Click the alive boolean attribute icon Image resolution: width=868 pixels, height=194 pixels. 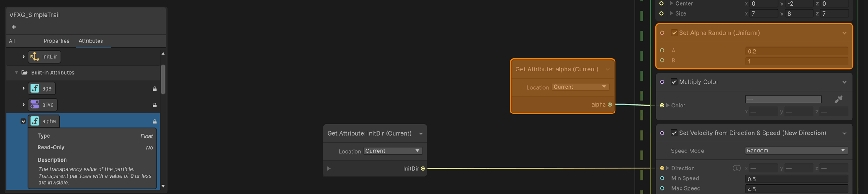(35, 105)
